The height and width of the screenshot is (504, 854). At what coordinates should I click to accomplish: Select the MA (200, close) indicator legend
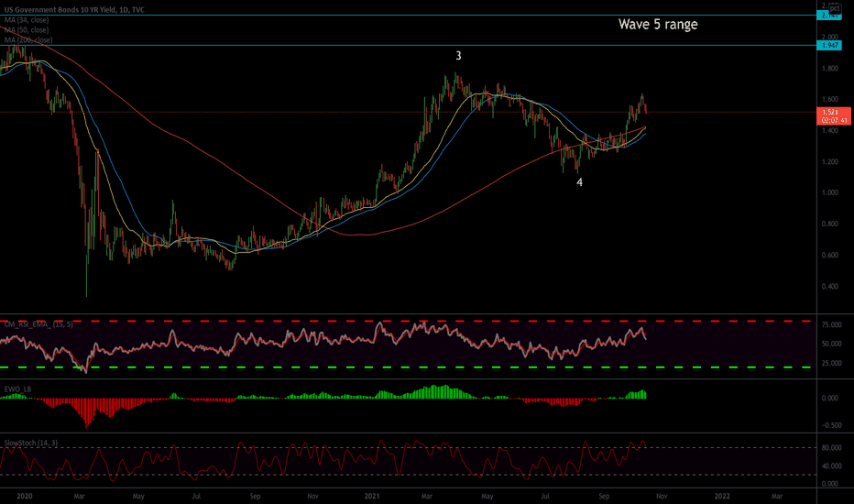(x=28, y=40)
